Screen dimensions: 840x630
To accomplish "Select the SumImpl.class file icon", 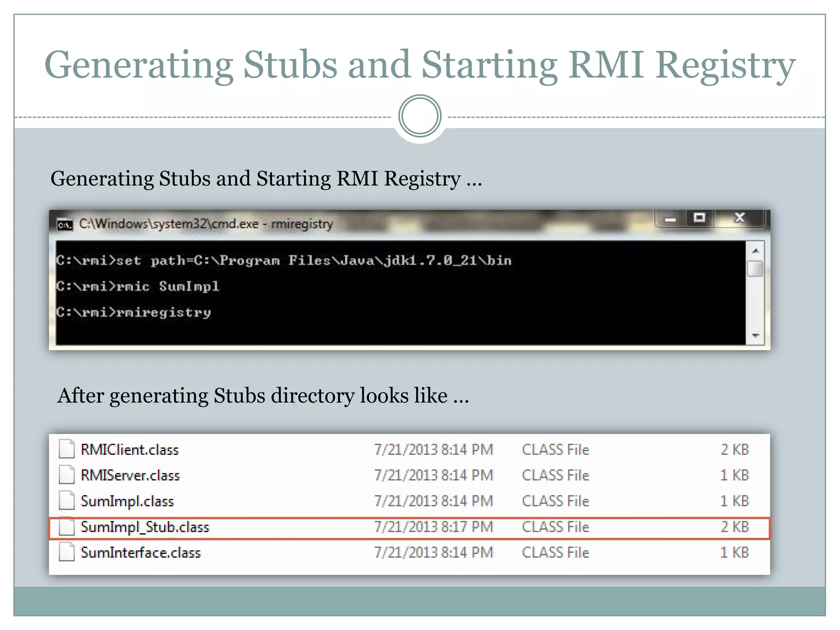I will pos(66,500).
